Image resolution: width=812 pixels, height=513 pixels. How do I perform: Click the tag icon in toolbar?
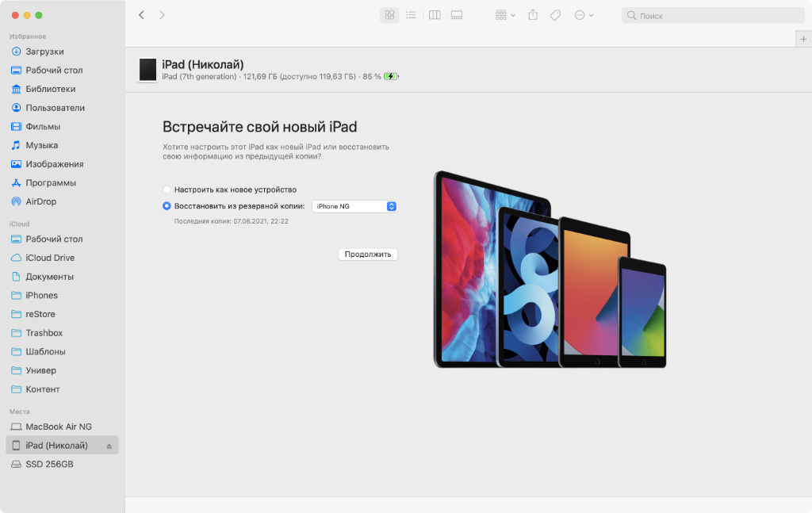click(555, 15)
